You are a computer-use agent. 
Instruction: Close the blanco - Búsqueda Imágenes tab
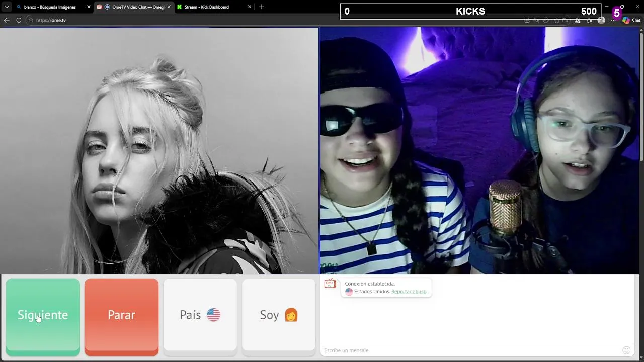[x=89, y=7]
